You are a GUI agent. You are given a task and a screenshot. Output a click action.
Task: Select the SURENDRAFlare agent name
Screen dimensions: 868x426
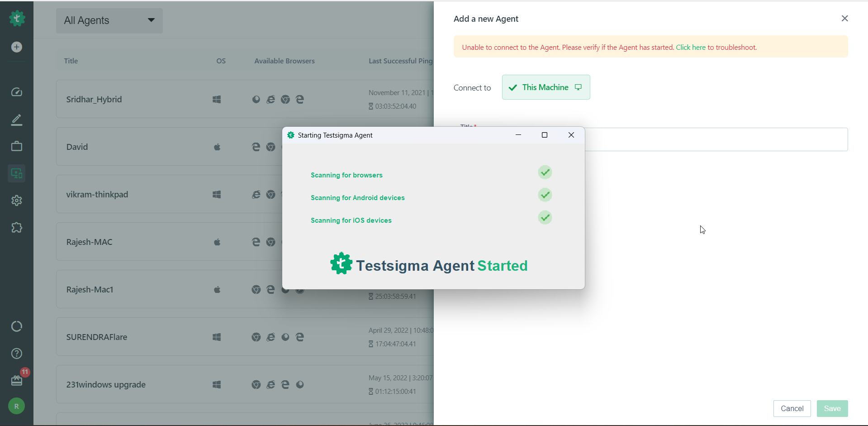click(97, 337)
